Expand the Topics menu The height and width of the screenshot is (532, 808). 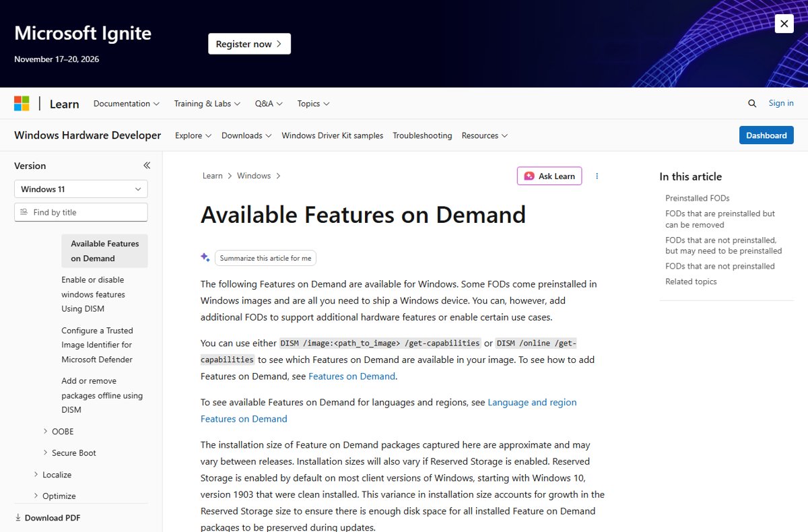tap(313, 104)
